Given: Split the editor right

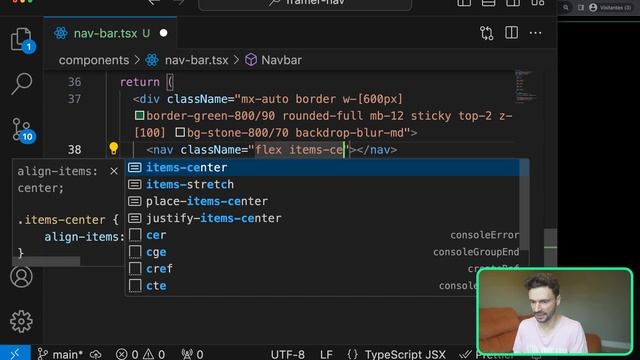Looking at the screenshot, I should pyautogui.click(x=511, y=33).
